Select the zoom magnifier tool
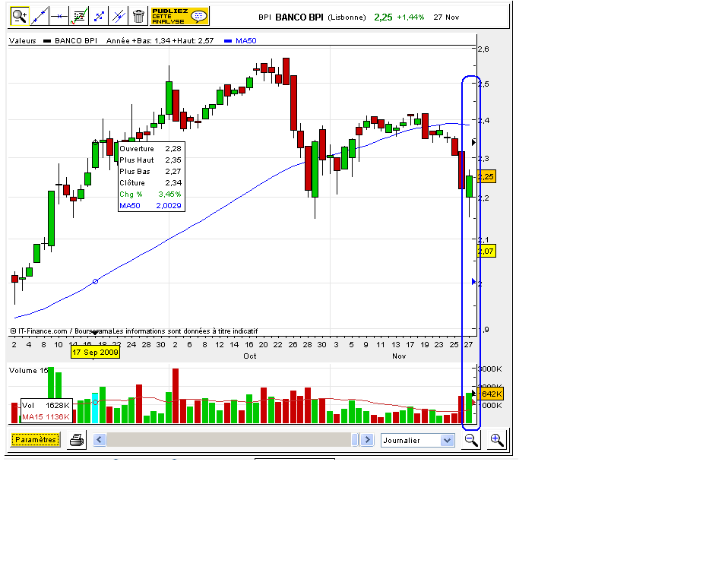 [x=20, y=16]
